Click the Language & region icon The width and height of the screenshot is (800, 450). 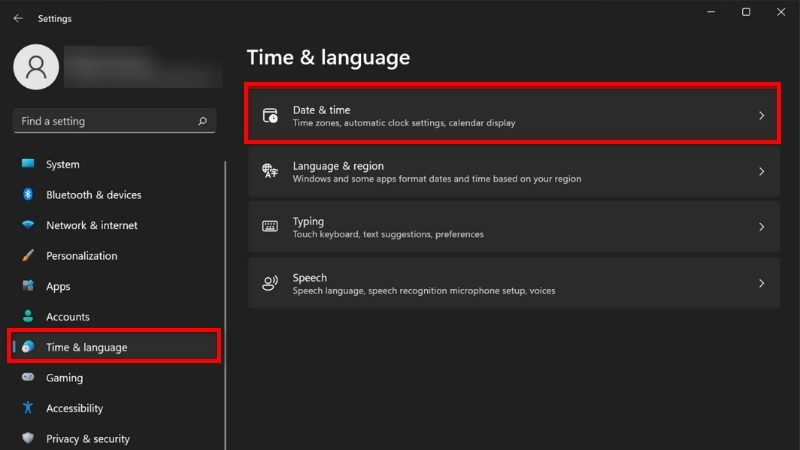coord(270,170)
